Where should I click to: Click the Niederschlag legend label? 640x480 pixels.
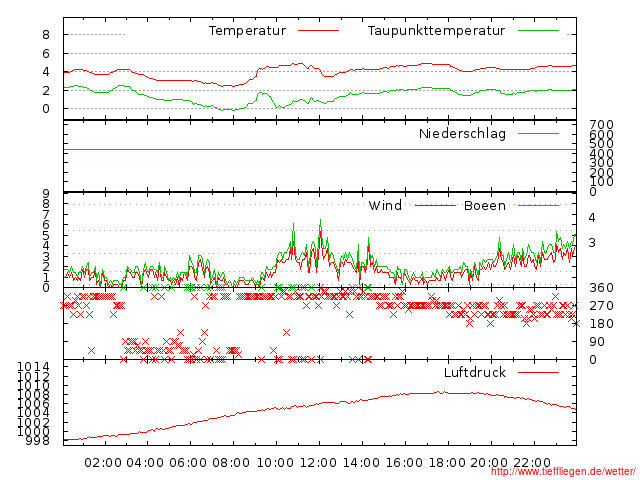[462, 133]
